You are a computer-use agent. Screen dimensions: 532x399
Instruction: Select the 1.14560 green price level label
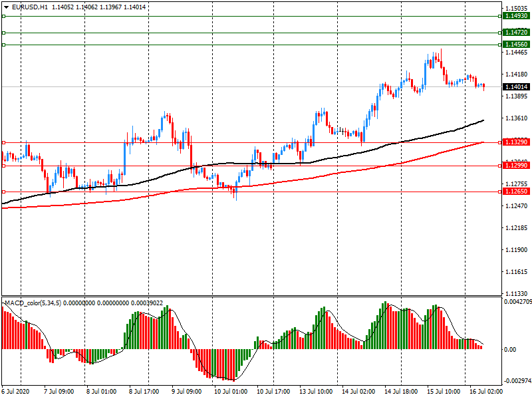(x=517, y=45)
